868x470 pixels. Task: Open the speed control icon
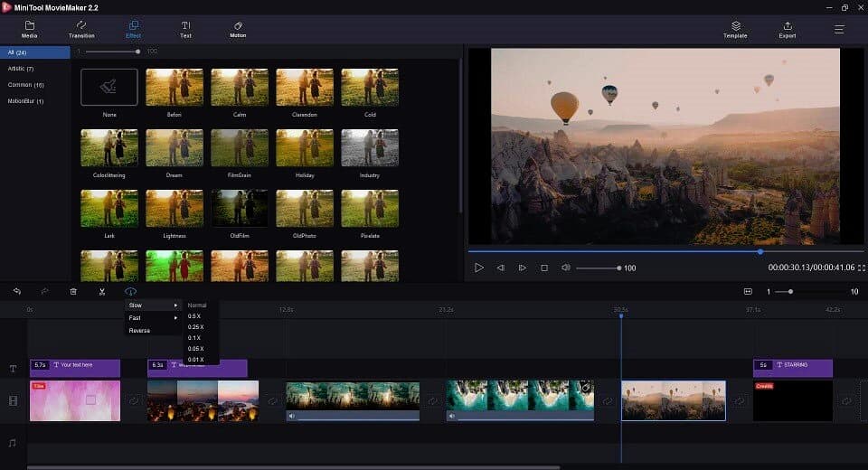pyautogui.click(x=130, y=291)
